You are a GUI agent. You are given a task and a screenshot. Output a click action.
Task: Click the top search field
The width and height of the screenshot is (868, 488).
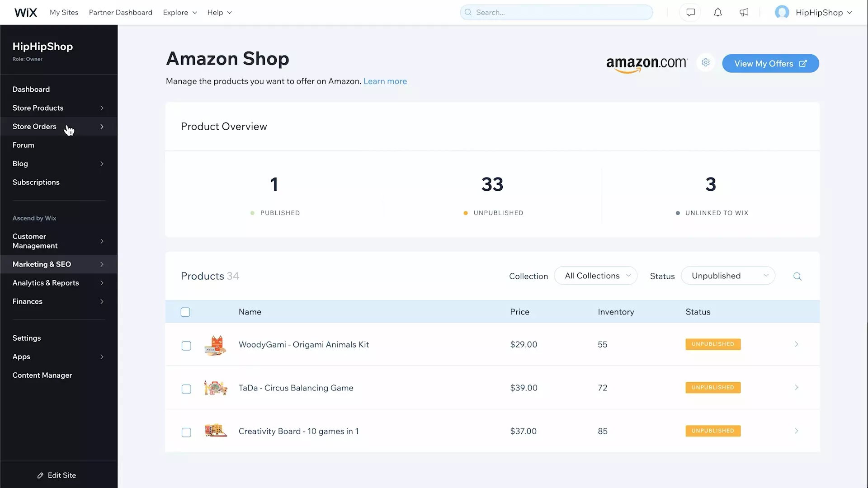[x=556, y=13]
